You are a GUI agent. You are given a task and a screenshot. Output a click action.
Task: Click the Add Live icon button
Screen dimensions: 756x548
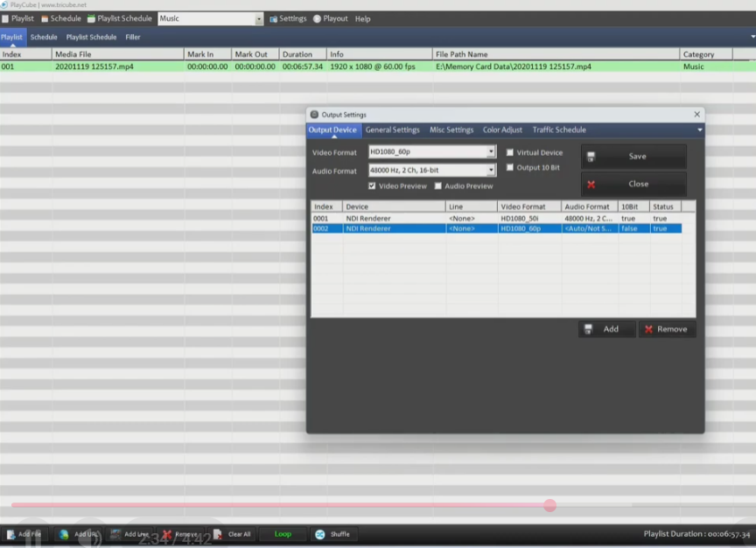tap(115, 534)
